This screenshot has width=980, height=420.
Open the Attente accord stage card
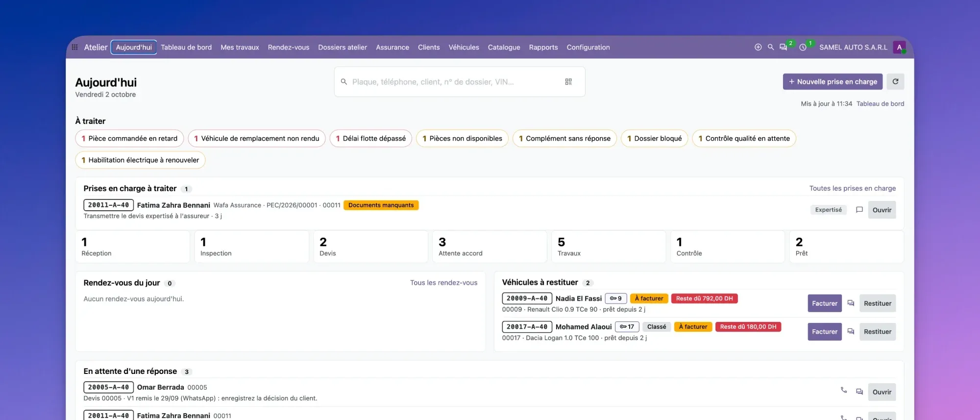(490, 247)
